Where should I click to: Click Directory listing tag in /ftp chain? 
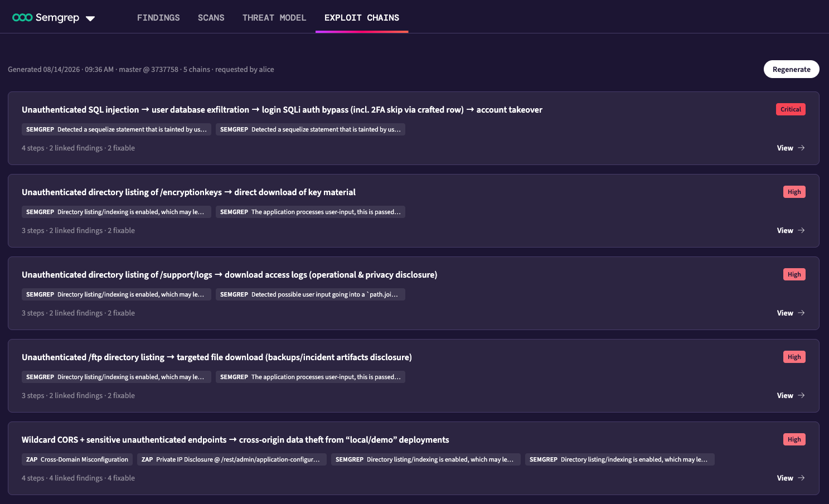[117, 377]
